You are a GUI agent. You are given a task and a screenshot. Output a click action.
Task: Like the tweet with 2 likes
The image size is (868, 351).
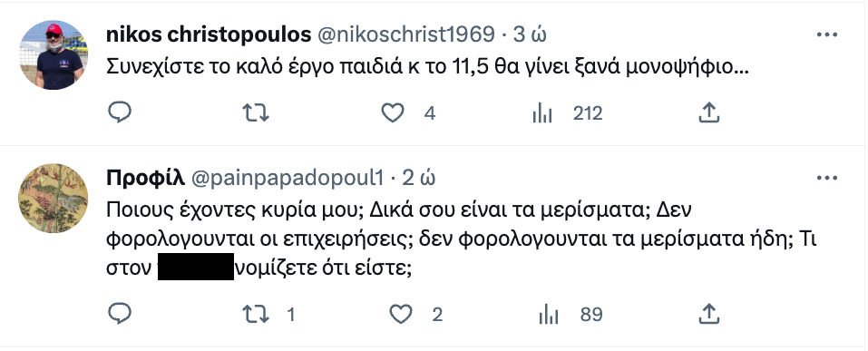pyautogui.click(x=400, y=315)
